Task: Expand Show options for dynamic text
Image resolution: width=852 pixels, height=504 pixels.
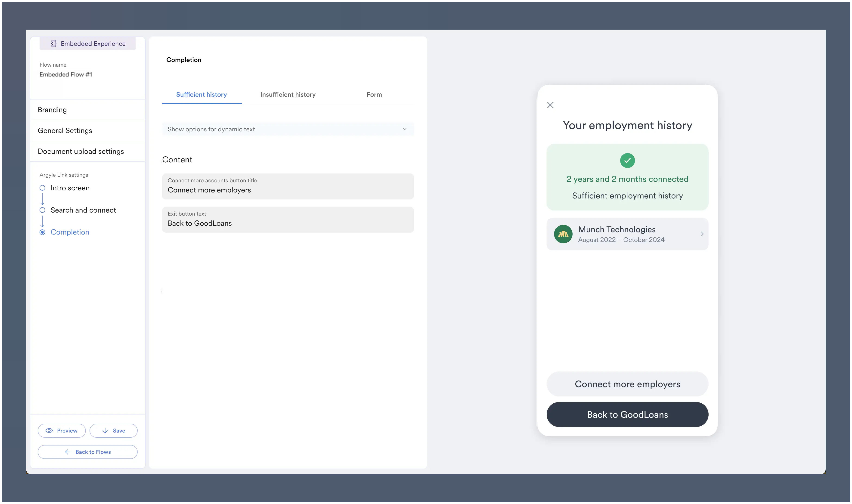Action: click(288, 129)
